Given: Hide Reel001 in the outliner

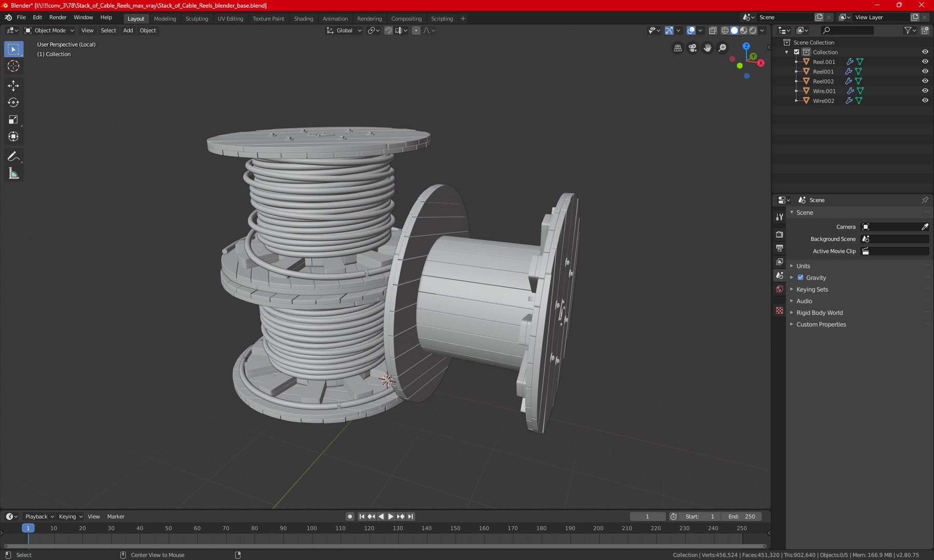Looking at the screenshot, I should tap(925, 72).
